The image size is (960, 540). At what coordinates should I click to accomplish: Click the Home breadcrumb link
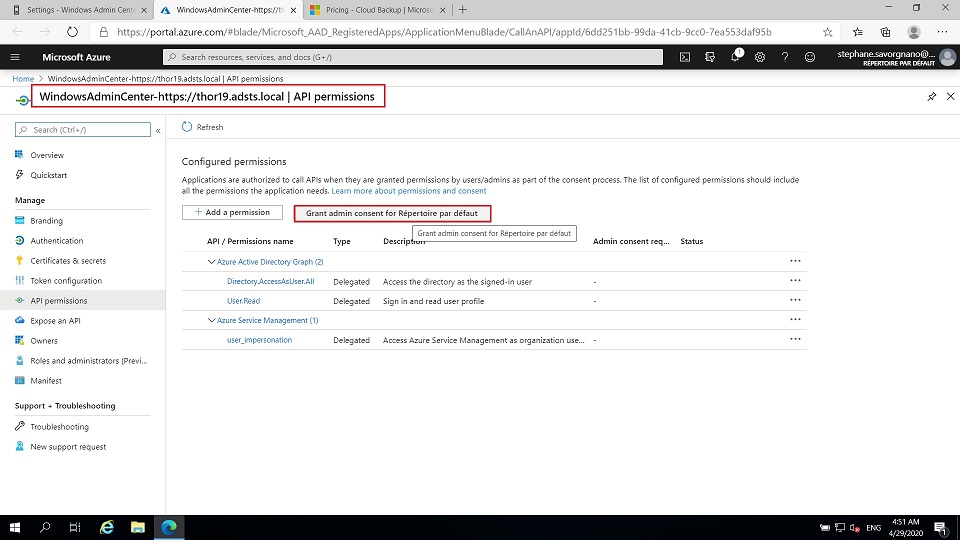pos(23,78)
